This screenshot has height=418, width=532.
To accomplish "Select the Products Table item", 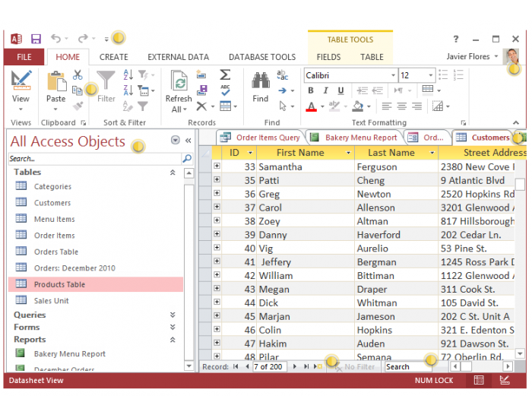I will click(x=96, y=284).
